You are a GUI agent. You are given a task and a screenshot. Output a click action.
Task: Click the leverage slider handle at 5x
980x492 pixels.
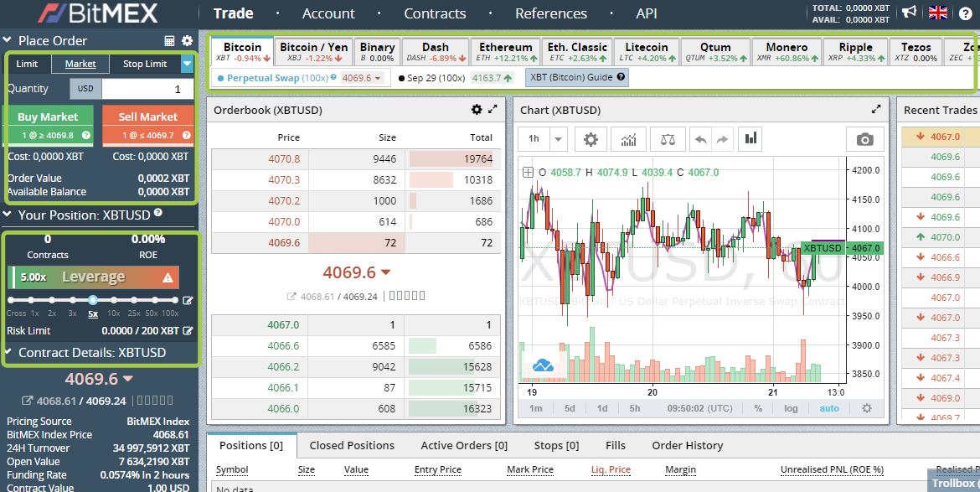coord(92,300)
